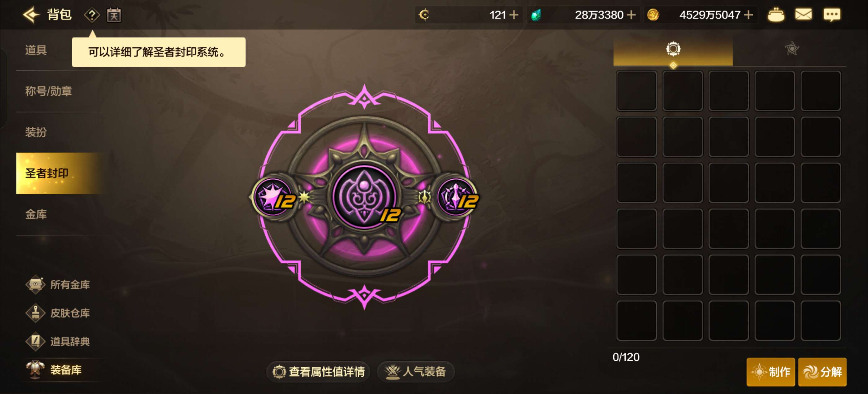Screen dimensions: 868x394
Task: Click the 制作 craft button
Action: pyautogui.click(x=771, y=372)
